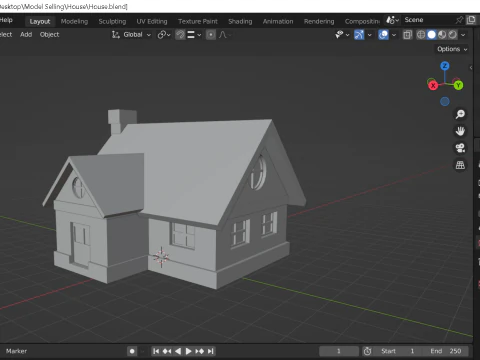Viewport: 480px width, 360px height.
Task: Switch to wireframe viewport shading
Action: pos(421,35)
